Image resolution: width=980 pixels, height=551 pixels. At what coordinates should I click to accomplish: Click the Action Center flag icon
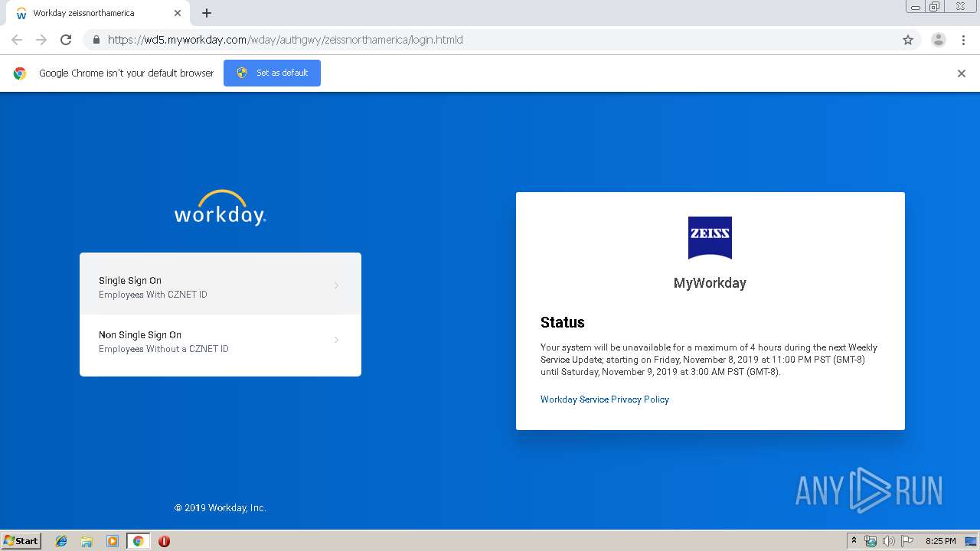point(907,541)
